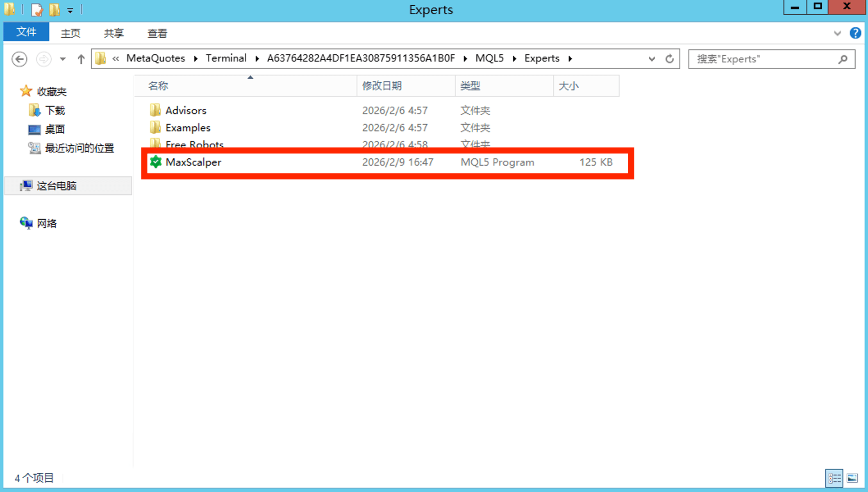868x492 pixels.
Task: Open the 文件 menu tab
Action: 26,32
